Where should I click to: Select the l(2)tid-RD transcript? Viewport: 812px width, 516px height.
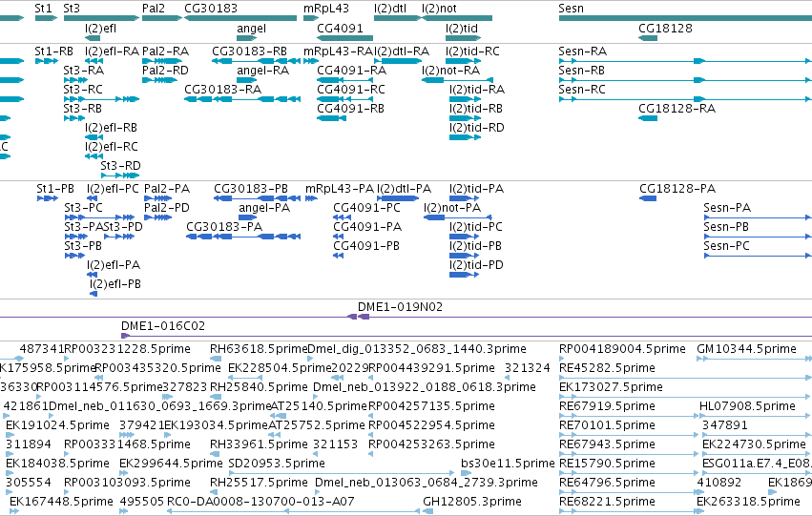coord(465,137)
